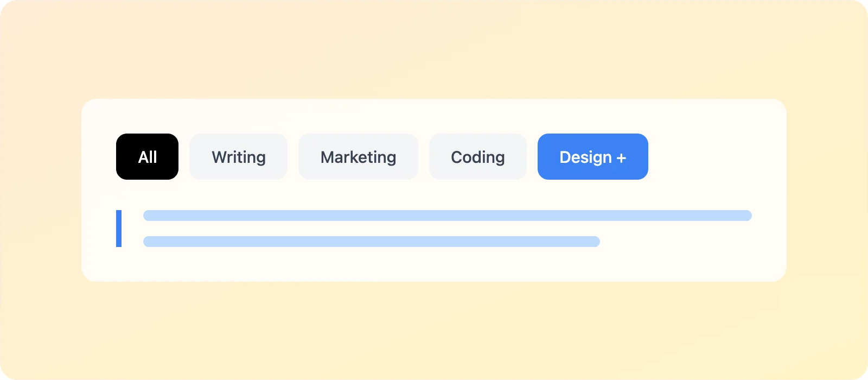
Task: Click the blue vertical accent bar
Action: 119,229
